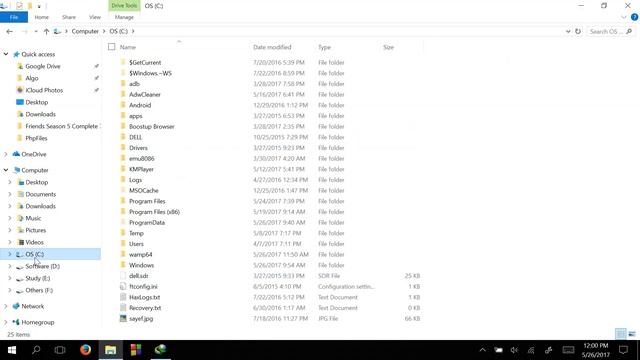Viewport: 640px width, 360px height.
Task: Select the Algo folder in Quick access
Action: 31,78
